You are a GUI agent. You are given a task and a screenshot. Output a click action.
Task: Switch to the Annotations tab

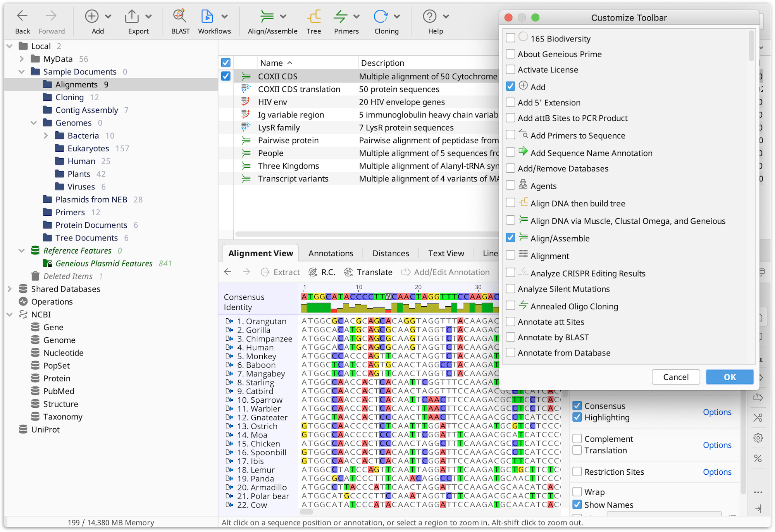(331, 253)
